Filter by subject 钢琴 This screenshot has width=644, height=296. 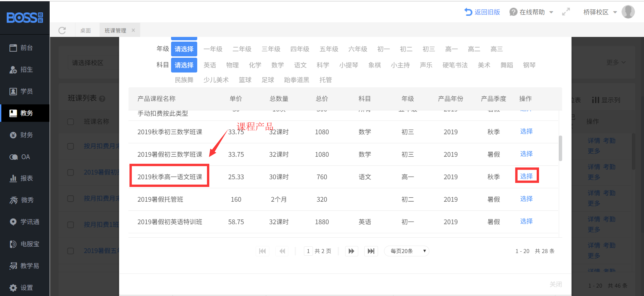coord(529,65)
